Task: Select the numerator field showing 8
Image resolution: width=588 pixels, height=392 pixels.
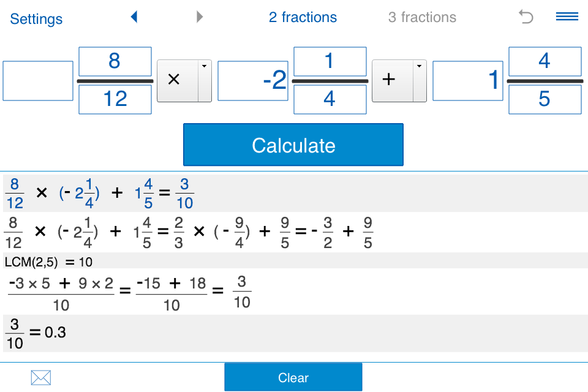Action: 115,61
